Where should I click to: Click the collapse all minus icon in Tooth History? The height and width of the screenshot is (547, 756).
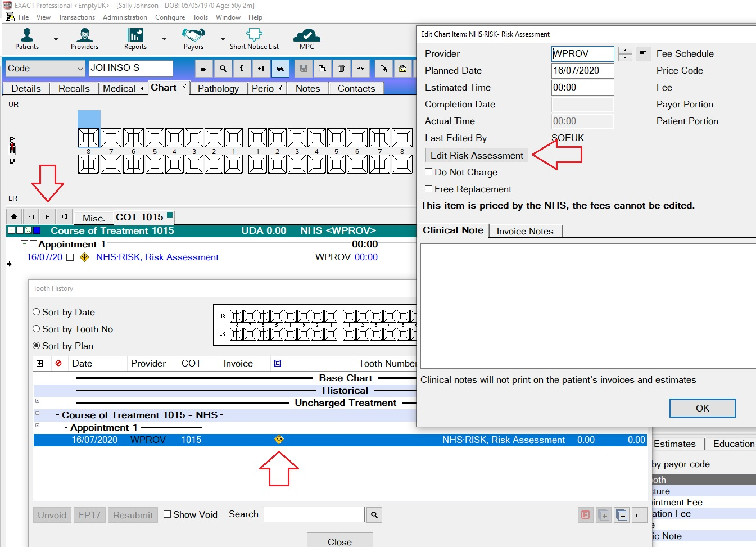[622, 514]
